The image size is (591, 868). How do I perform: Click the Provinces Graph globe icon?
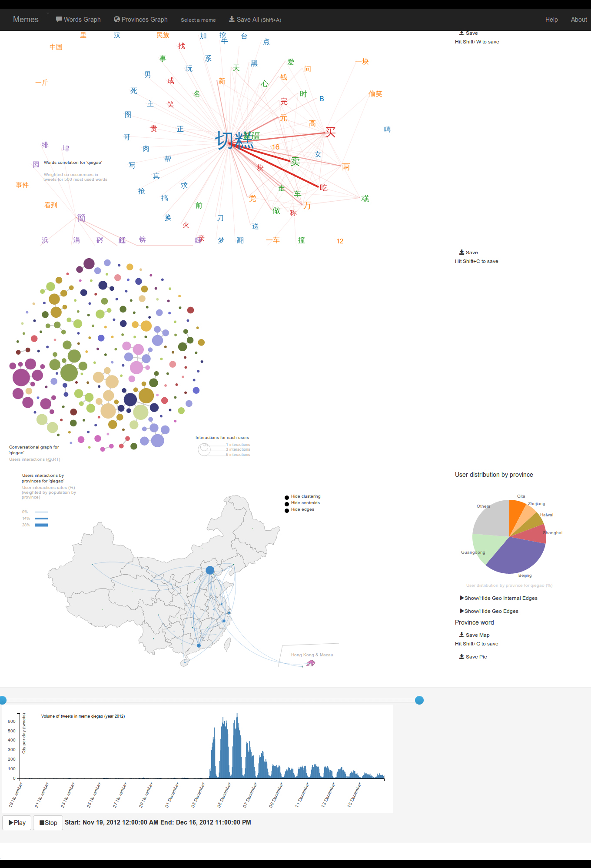(116, 19)
